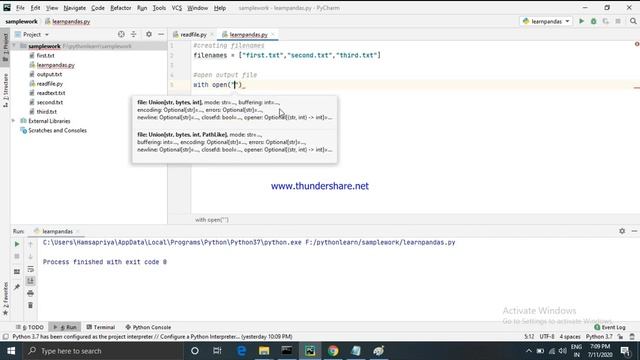Select readfile.py in project tree
This screenshot has height=360, width=640.
(x=50, y=84)
